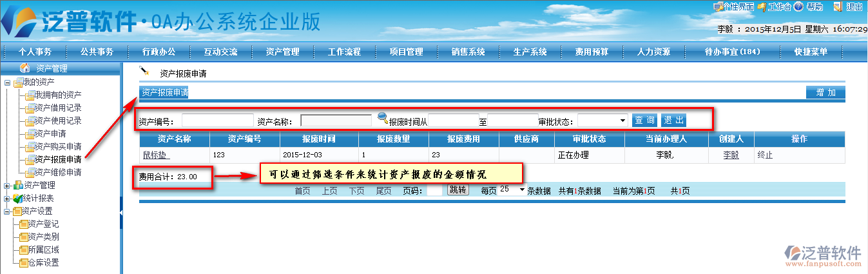Open the 待办事宜(184) menu
The image size is (868, 274).
[x=733, y=52]
